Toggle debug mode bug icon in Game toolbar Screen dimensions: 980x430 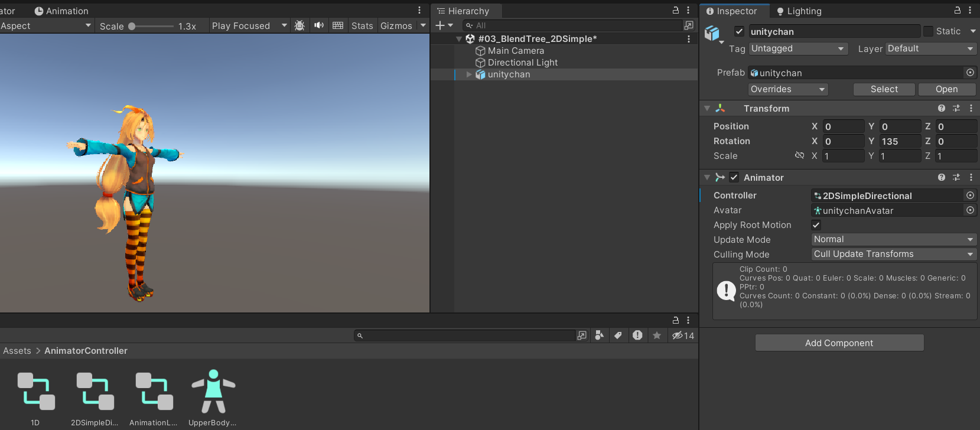299,25
